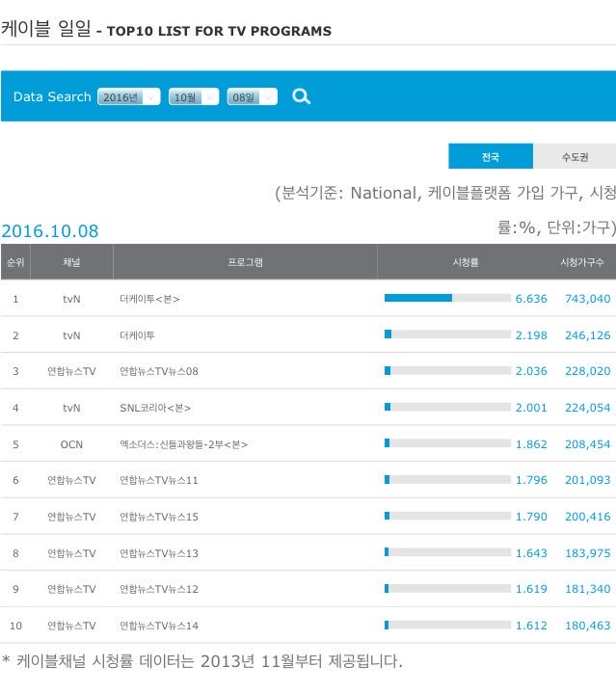Click the TOP10 LIST FOR TV PROGRAMS title
The height and width of the screenshot is (694, 616).
click(x=219, y=31)
